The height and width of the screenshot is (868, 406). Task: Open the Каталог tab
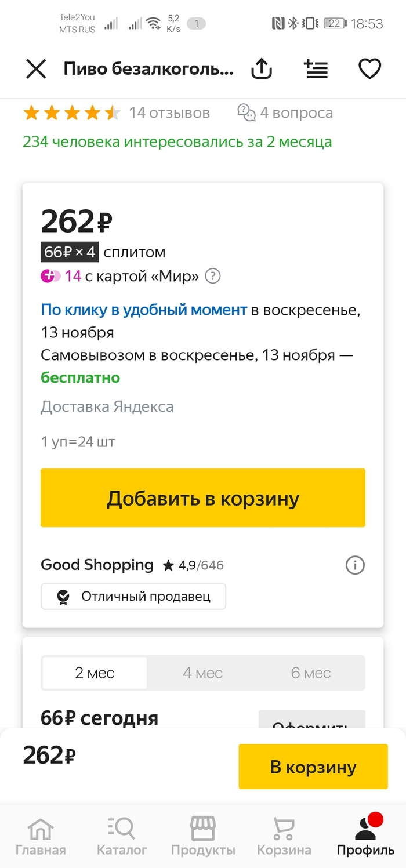(122, 837)
